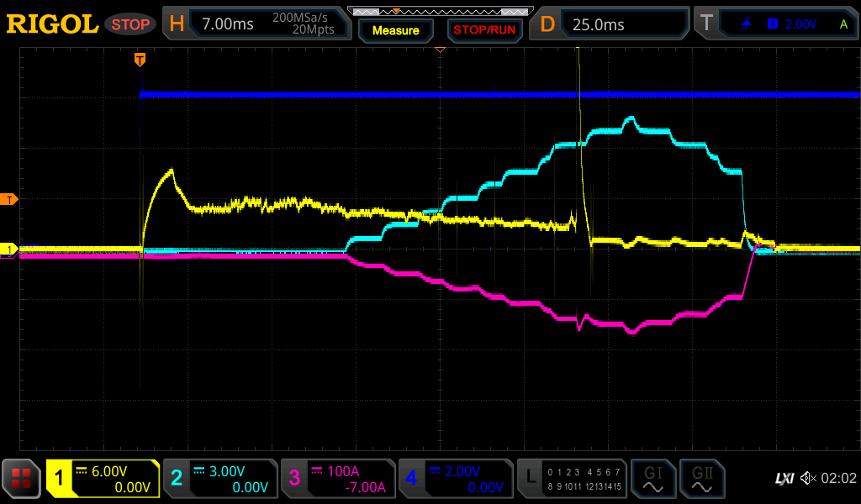The height and width of the screenshot is (504, 861).
Task: Open trigger settings panel showing 2.00V
Action: coord(779,24)
